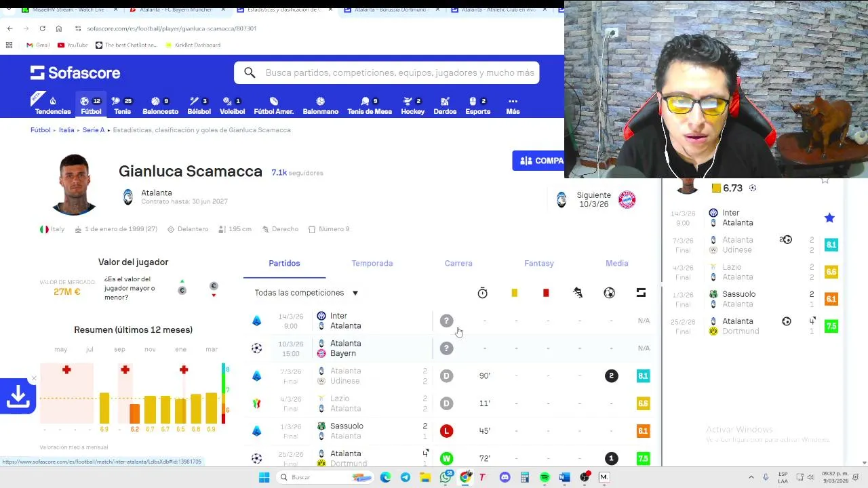Switch to the Fantasy tab
Image resolution: width=868 pixels, height=488 pixels.
coord(539,263)
